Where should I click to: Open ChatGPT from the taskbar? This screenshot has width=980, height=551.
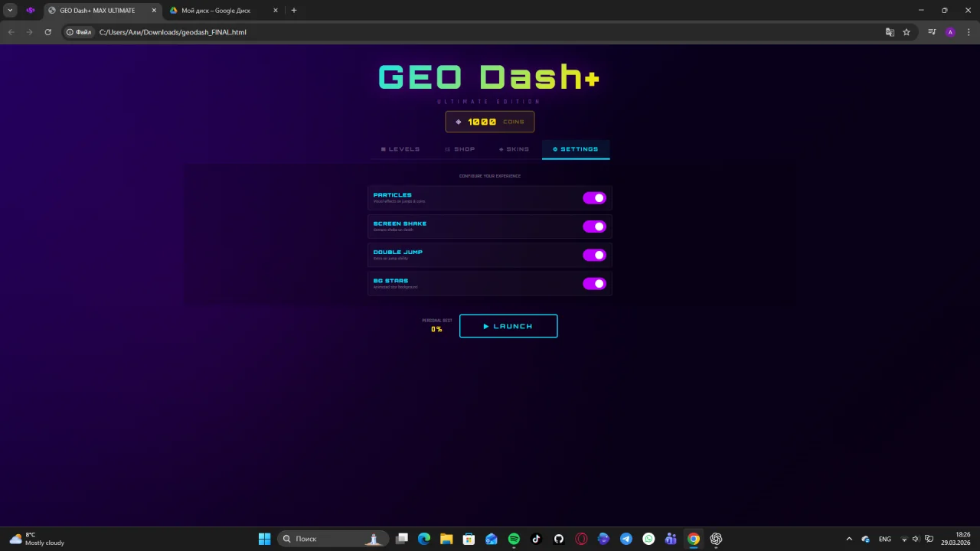coord(716,539)
